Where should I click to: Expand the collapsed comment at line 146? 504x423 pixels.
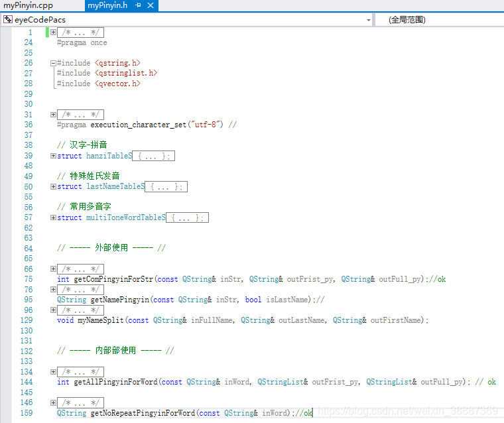pos(53,402)
